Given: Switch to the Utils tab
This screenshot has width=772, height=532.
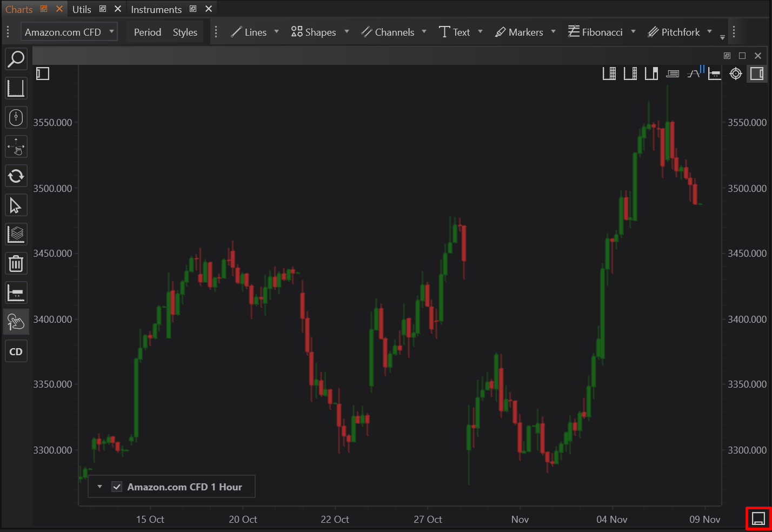Looking at the screenshot, I should [82, 9].
